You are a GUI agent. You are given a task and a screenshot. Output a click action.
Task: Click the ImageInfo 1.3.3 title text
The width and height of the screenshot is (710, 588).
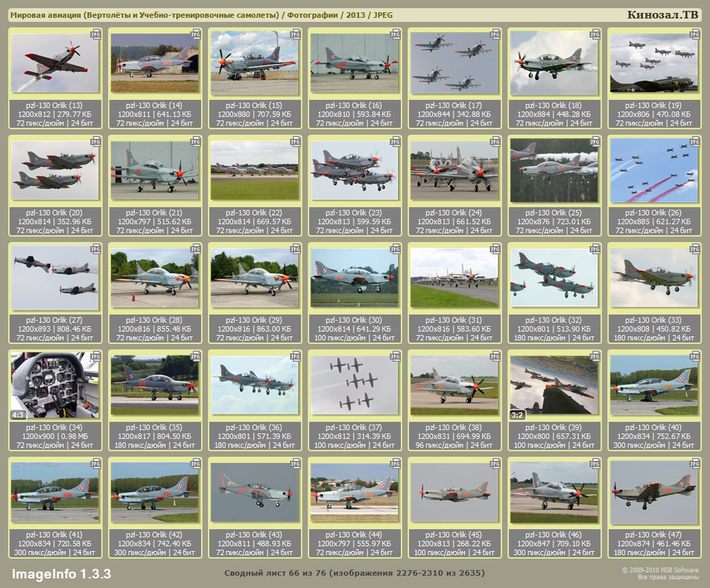(x=61, y=573)
